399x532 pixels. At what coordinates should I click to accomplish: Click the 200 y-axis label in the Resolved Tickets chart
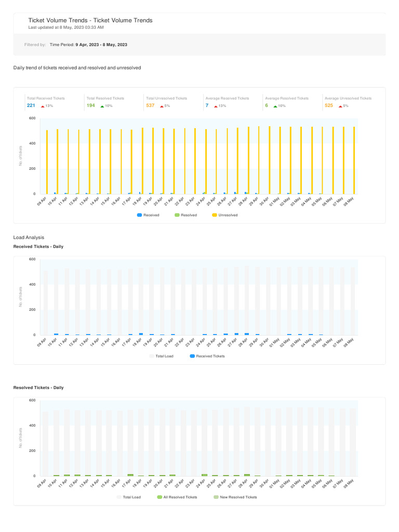pyautogui.click(x=32, y=451)
